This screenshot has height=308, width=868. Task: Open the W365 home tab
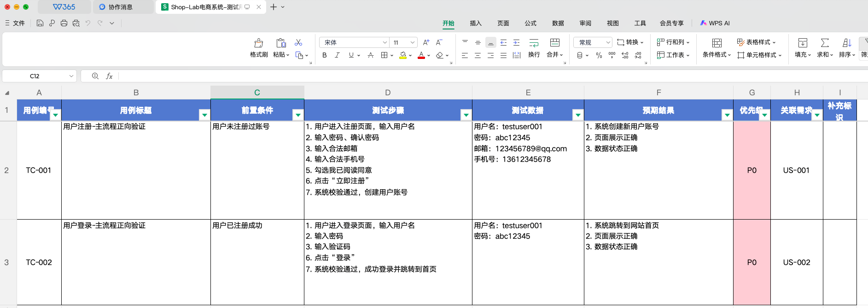(64, 7)
